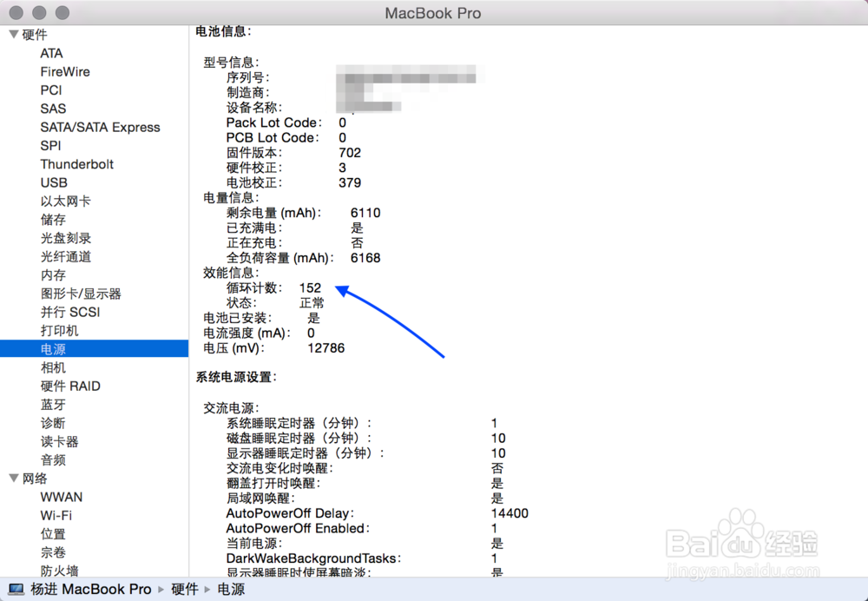The image size is (868, 601).
Task: Open the Thunderbolt entry
Action: (x=76, y=164)
